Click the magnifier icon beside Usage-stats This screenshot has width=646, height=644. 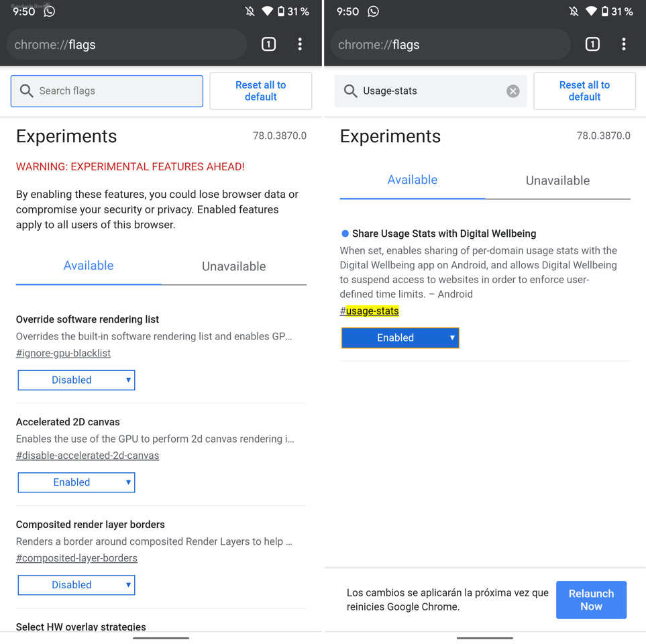point(350,91)
